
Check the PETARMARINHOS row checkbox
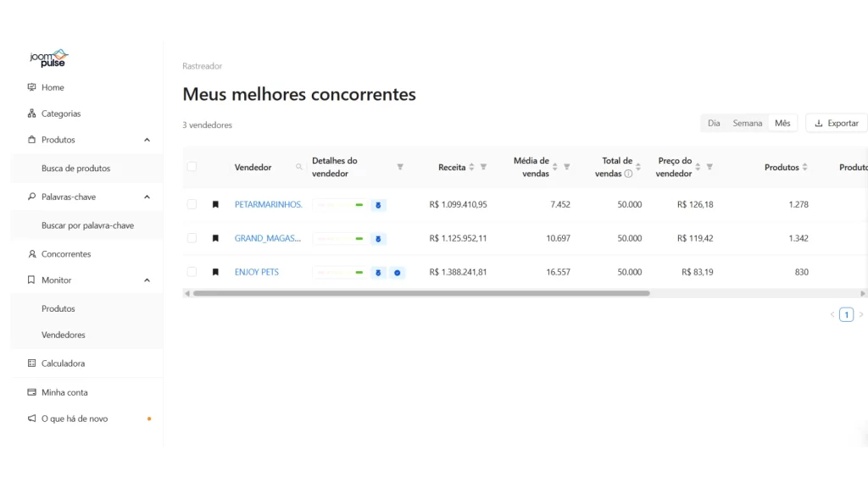coord(192,204)
